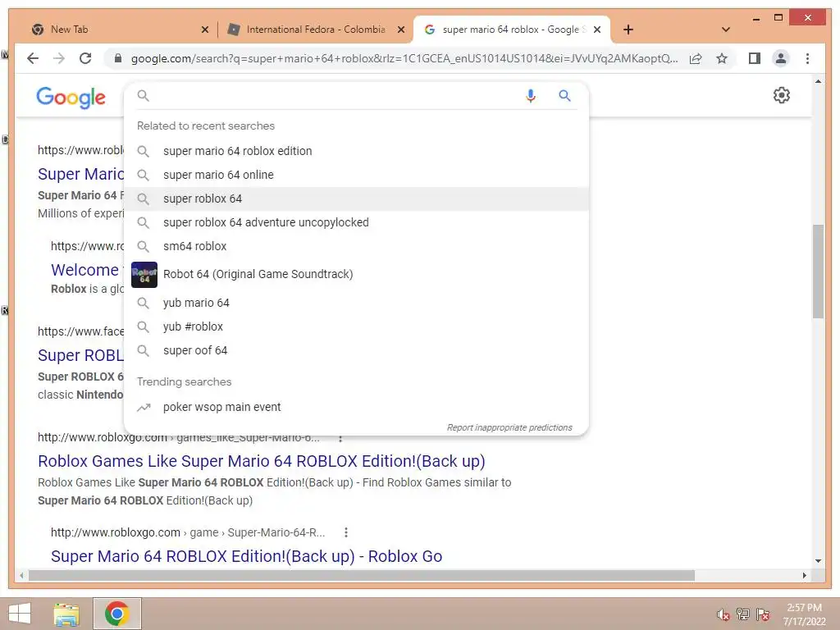
Task: Click search icon beside super mario 64 online
Action: (x=143, y=176)
